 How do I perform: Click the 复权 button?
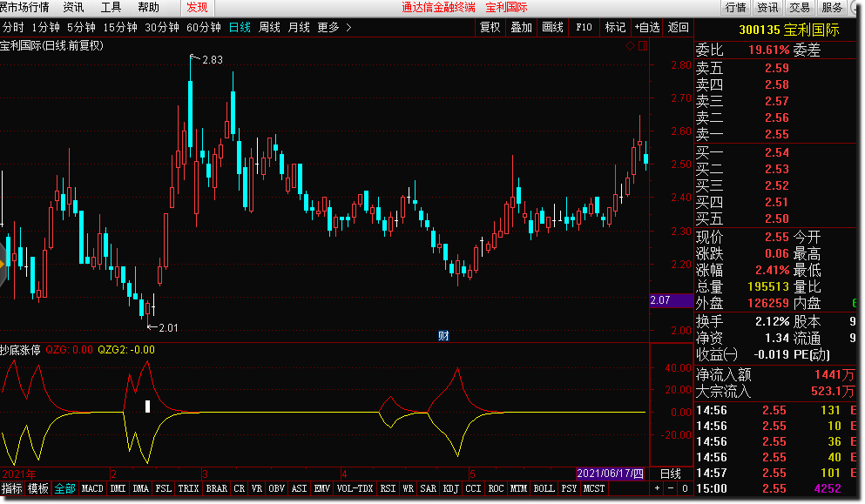pyautogui.click(x=490, y=28)
